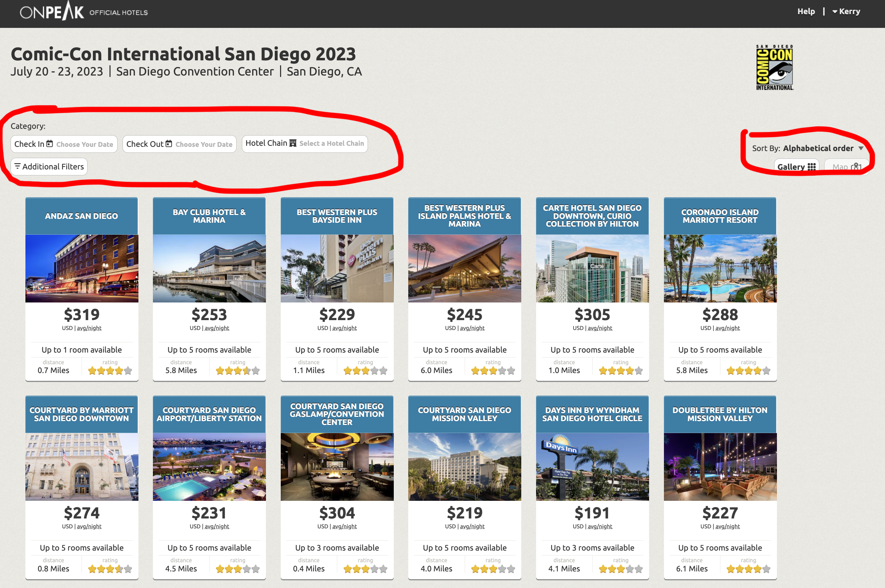This screenshot has width=885, height=588.
Task: Open the Check Out date picker
Action: [179, 144]
